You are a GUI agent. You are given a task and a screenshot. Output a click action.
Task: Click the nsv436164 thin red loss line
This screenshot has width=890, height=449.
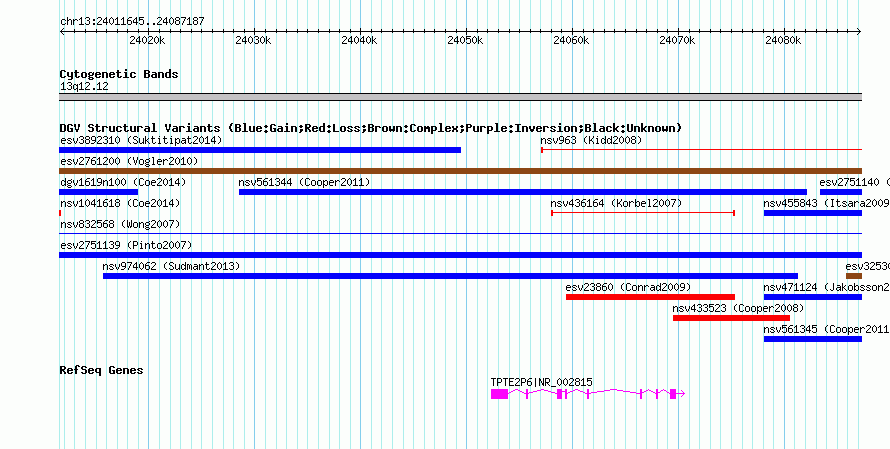click(x=643, y=213)
